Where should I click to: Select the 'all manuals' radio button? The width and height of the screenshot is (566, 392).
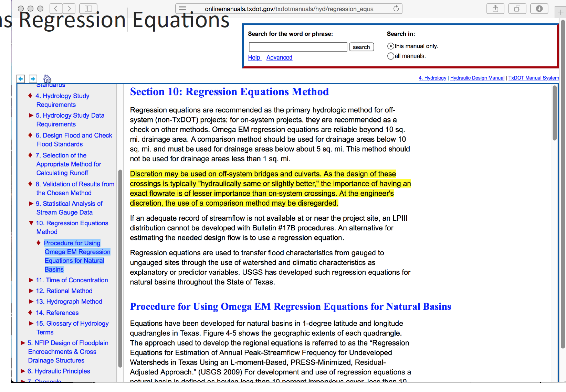(x=391, y=56)
